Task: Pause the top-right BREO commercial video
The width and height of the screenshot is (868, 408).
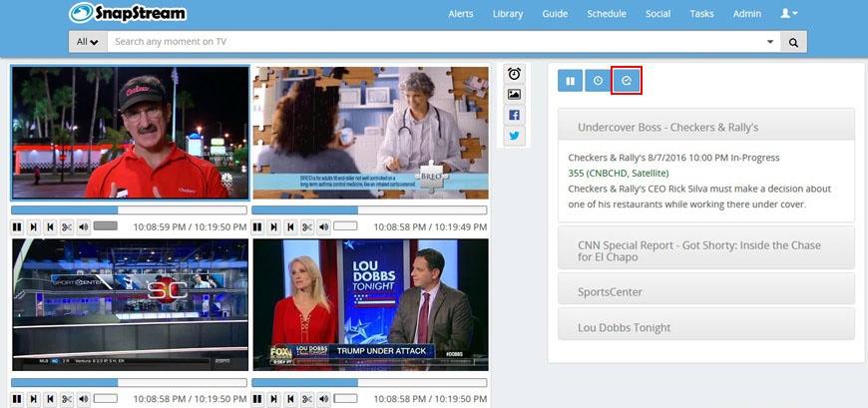Action: 258,227
